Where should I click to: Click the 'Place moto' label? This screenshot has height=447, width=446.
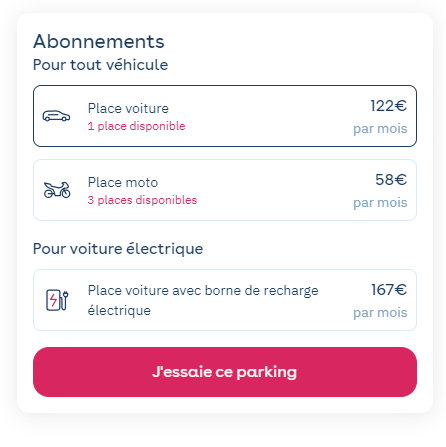[123, 183]
